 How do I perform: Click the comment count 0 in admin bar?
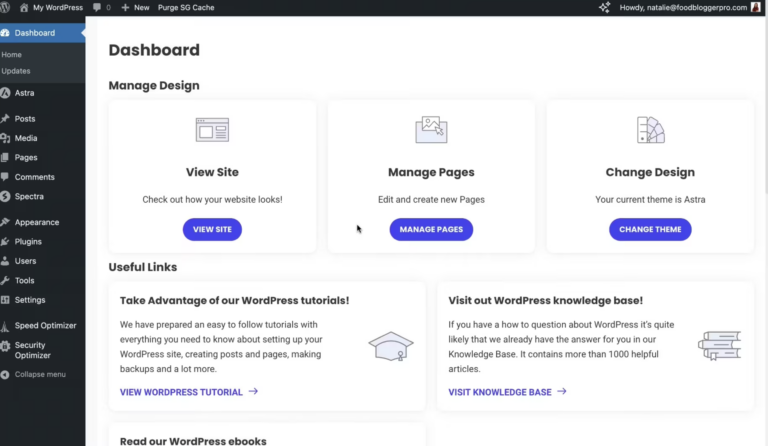click(x=108, y=7)
